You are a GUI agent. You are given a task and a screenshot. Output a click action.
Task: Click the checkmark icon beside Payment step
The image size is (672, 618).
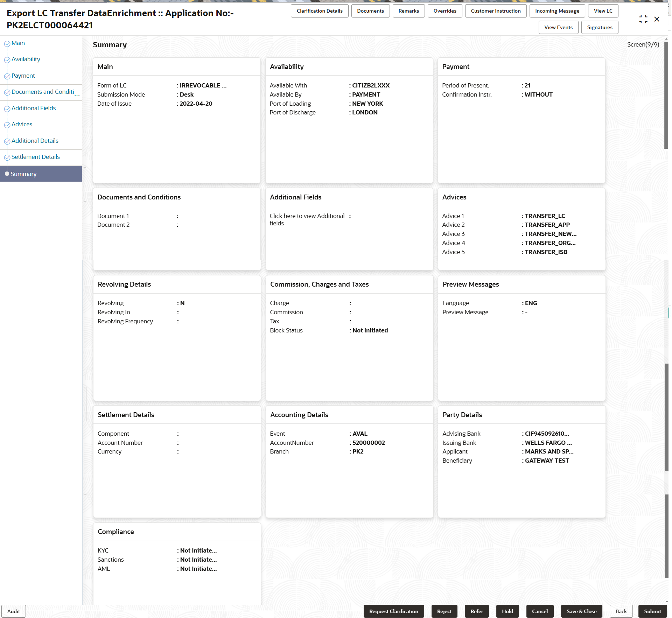pos(7,76)
